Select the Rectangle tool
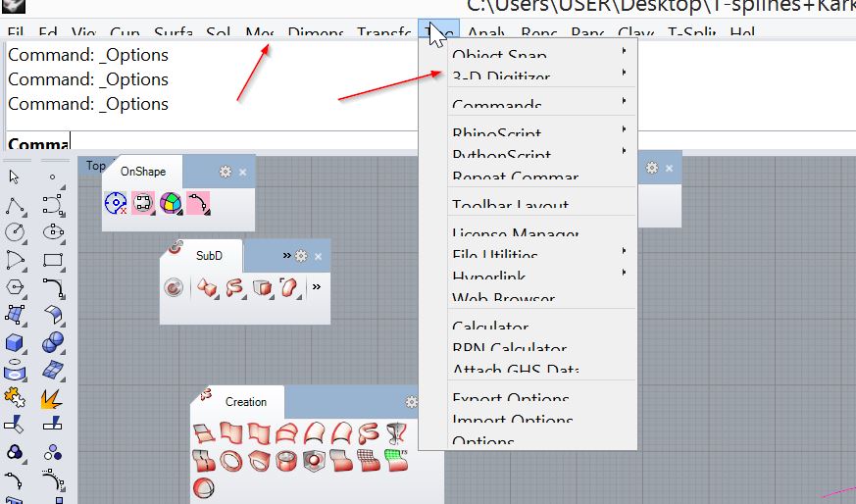The width and height of the screenshot is (856, 504). click(53, 260)
